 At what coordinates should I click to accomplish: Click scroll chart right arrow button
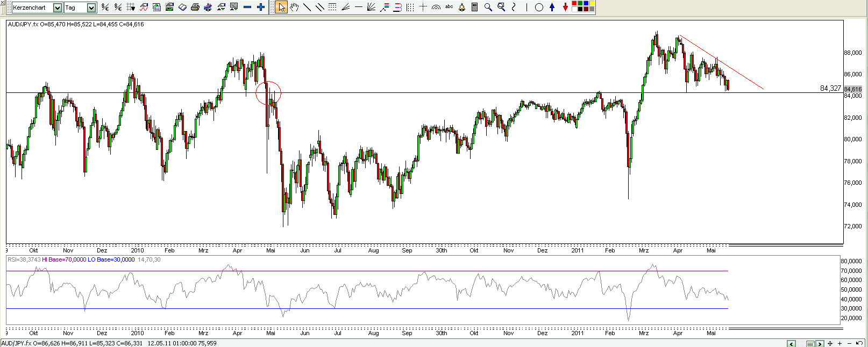[x=820, y=344]
